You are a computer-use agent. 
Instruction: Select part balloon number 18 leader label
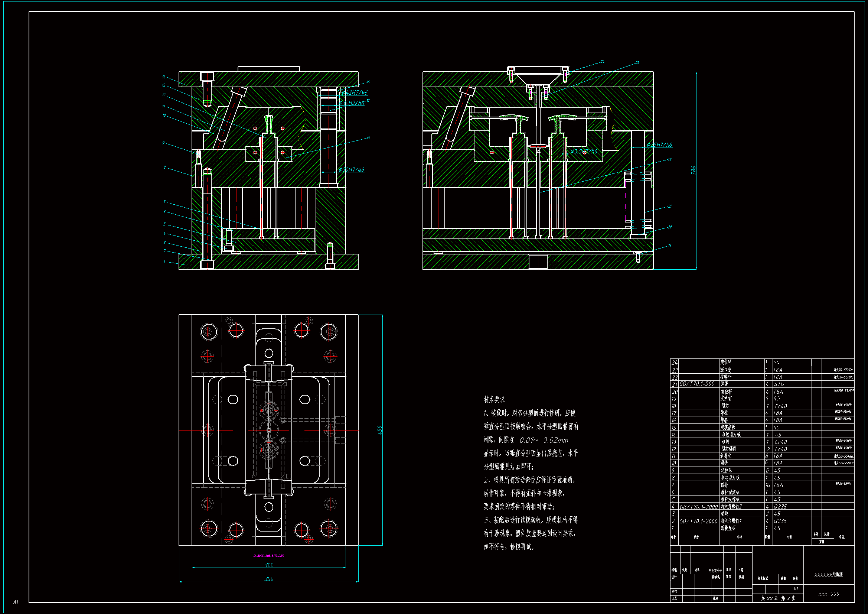pos(368,138)
